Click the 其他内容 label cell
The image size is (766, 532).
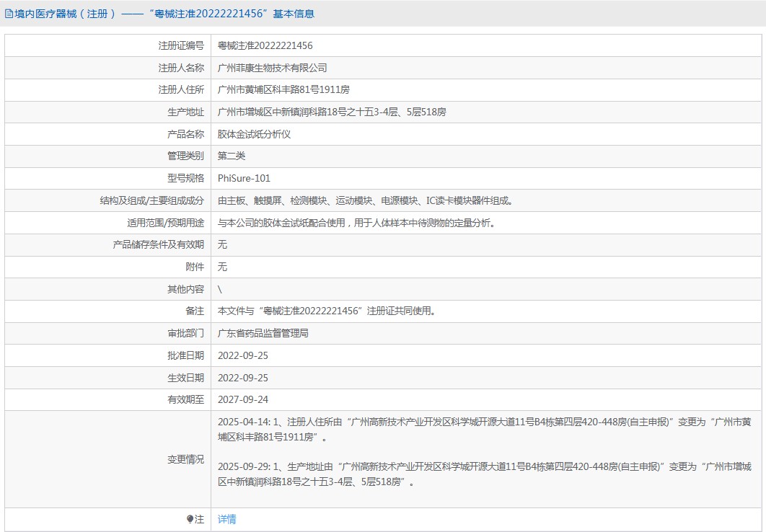[x=108, y=289]
